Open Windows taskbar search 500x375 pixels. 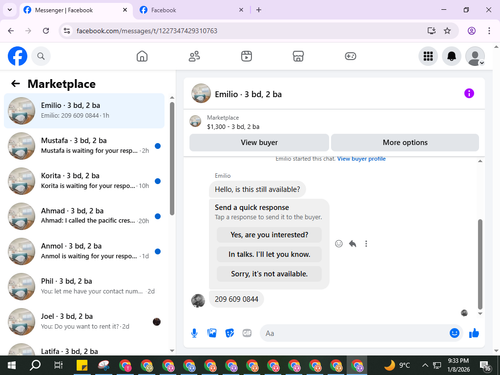[x=35, y=365]
